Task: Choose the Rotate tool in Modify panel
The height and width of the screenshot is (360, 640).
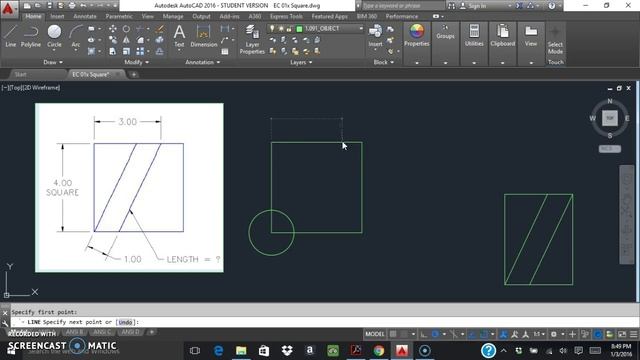Action: [x=127, y=29]
